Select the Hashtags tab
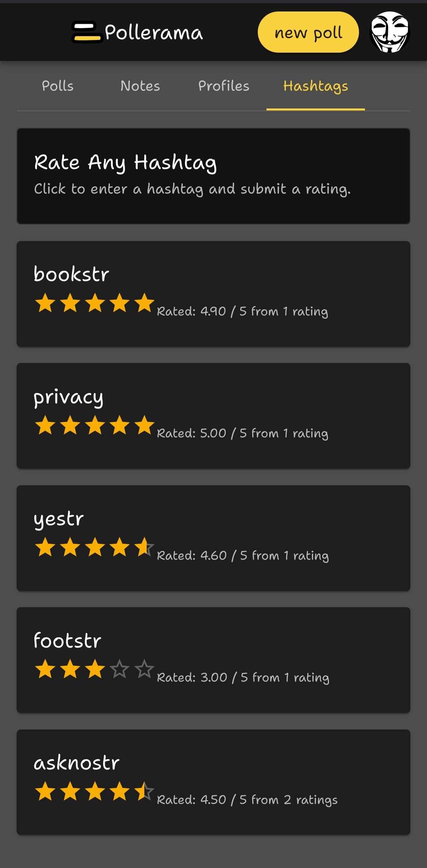The height and width of the screenshot is (868, 427). coord(316,86)
